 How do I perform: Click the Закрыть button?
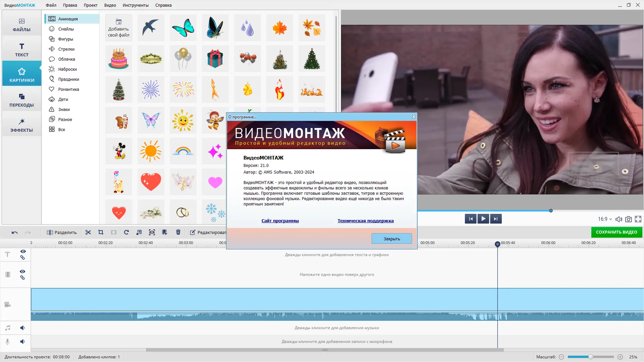391,239
